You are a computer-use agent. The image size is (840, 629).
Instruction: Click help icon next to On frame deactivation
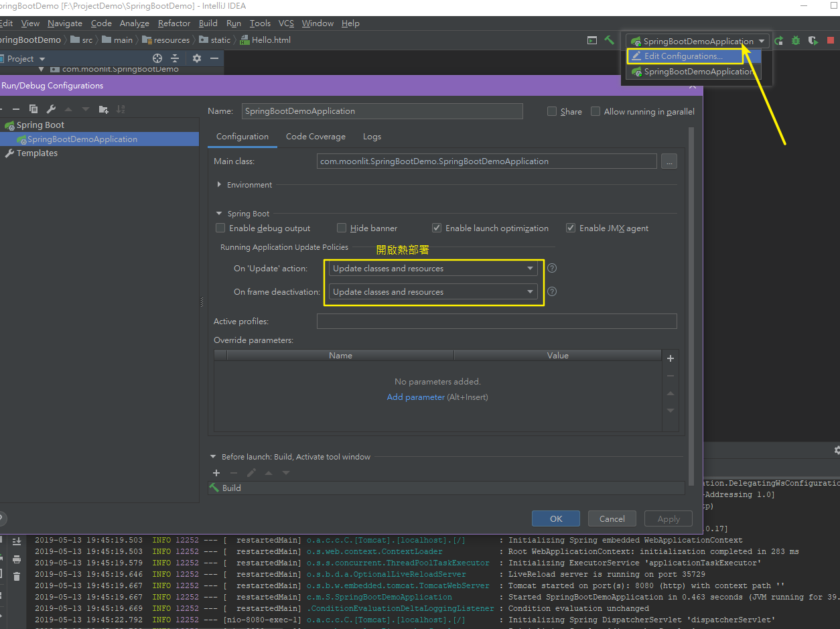[552, 291]
